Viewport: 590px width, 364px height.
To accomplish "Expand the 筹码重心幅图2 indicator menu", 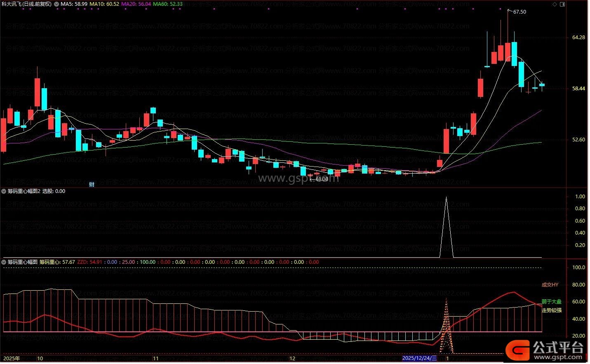I will (4, 191).
